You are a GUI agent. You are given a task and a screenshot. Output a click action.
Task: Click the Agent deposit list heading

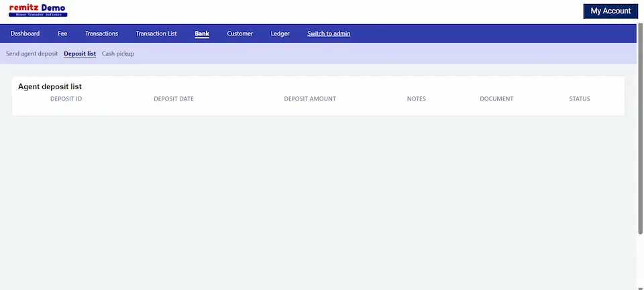50,86
